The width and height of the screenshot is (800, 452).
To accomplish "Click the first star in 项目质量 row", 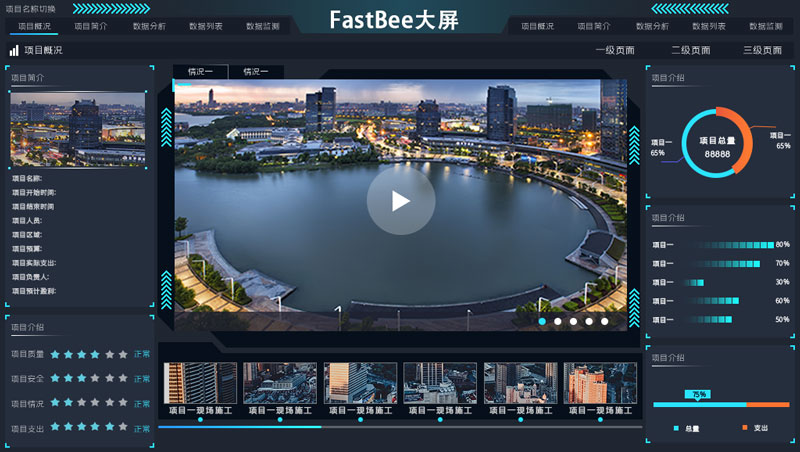I will (56, 354).
